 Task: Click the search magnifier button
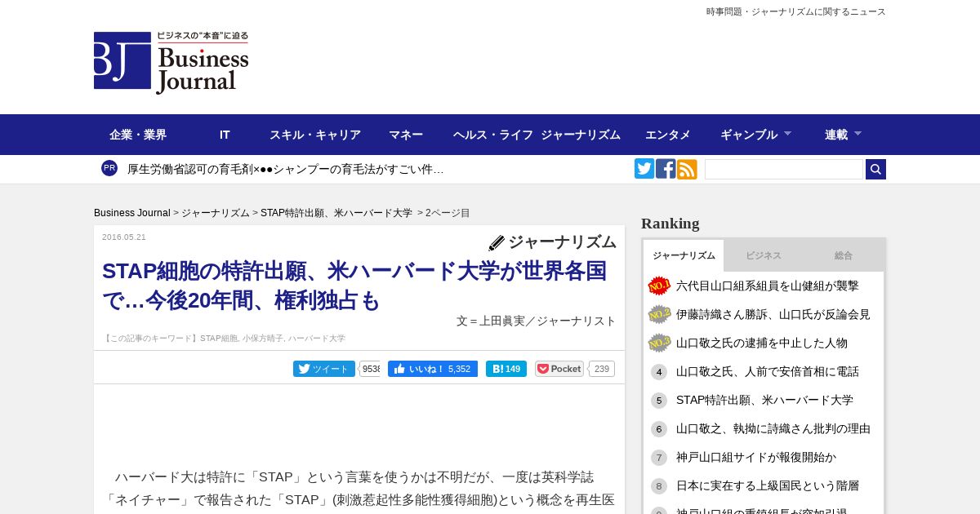click(875, 169)
